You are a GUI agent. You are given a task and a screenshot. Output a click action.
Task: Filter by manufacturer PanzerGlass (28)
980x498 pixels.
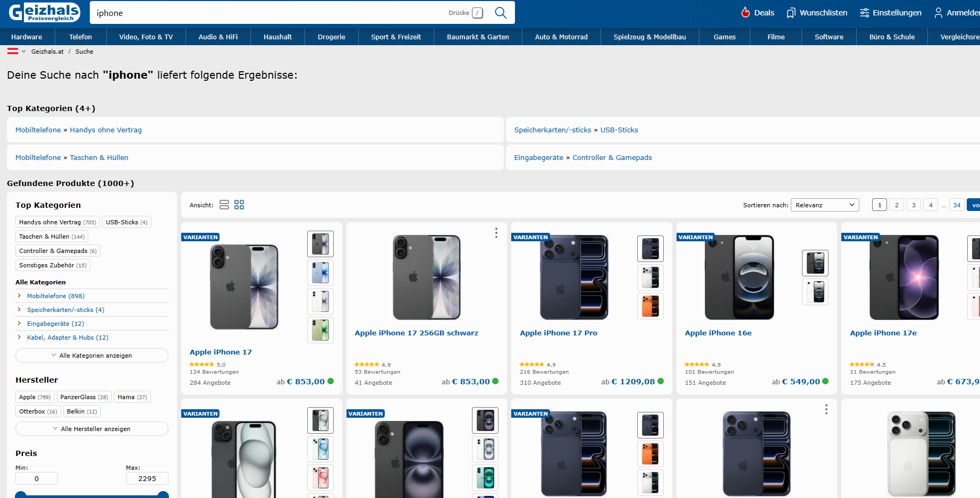[84, 396]
